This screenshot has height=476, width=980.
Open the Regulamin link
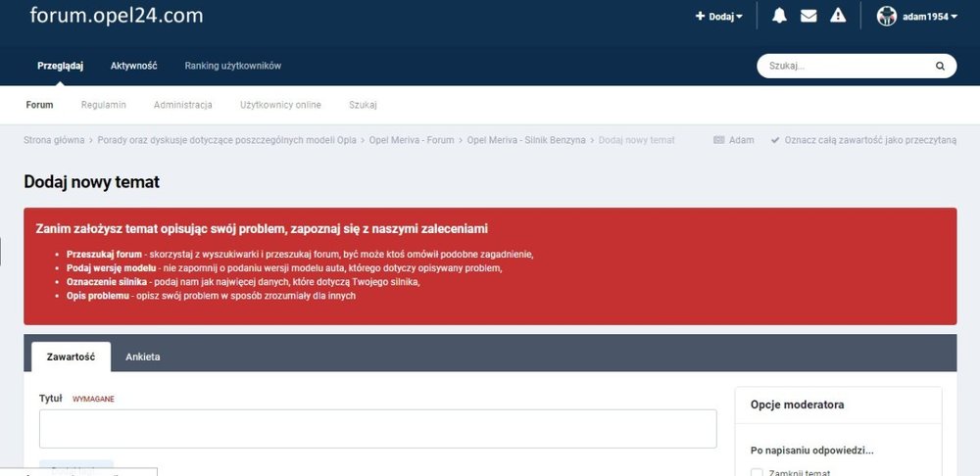(103, 105)
